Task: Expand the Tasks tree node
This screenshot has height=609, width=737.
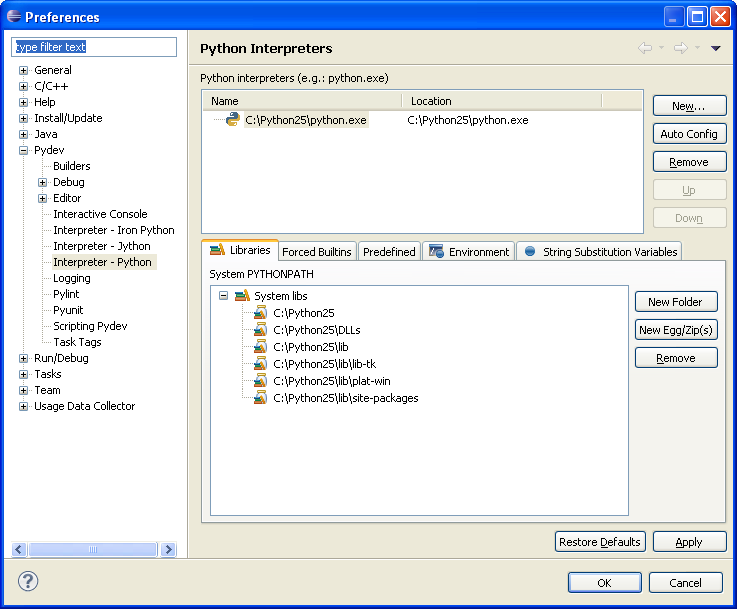Action: point(23,375)
